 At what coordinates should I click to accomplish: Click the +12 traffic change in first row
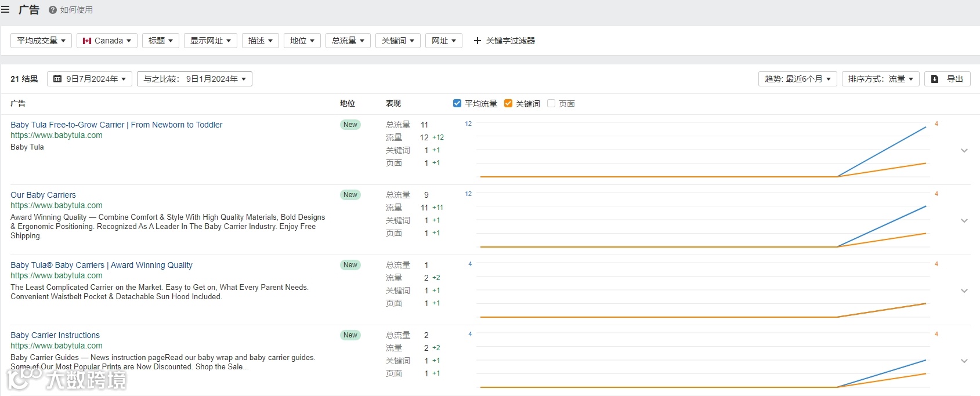[x=438, y=137]
